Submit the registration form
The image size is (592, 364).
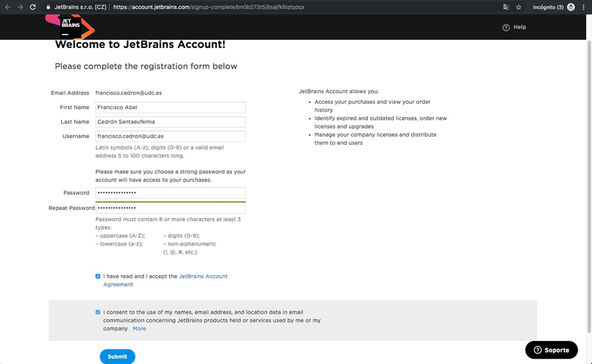coord(117,357)
